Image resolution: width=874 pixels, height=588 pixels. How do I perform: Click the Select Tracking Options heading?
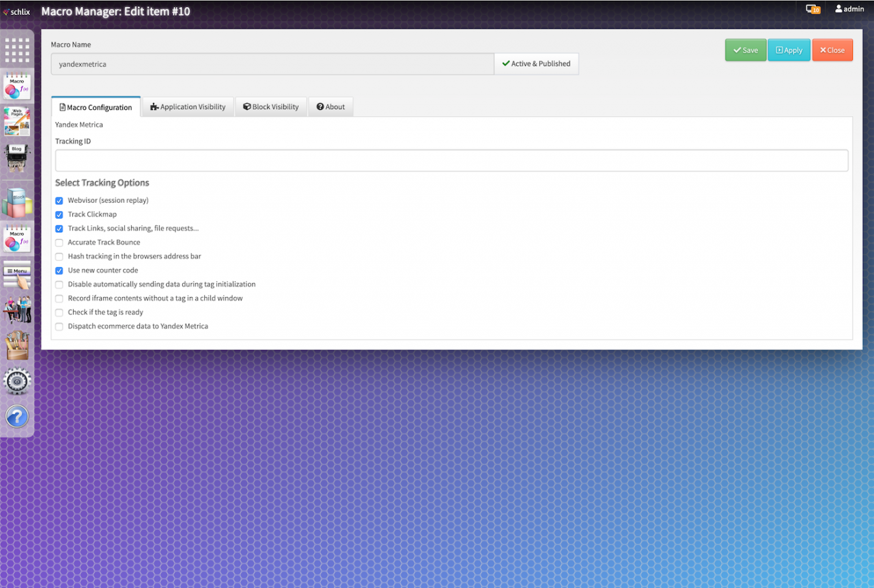pos(102,182)
